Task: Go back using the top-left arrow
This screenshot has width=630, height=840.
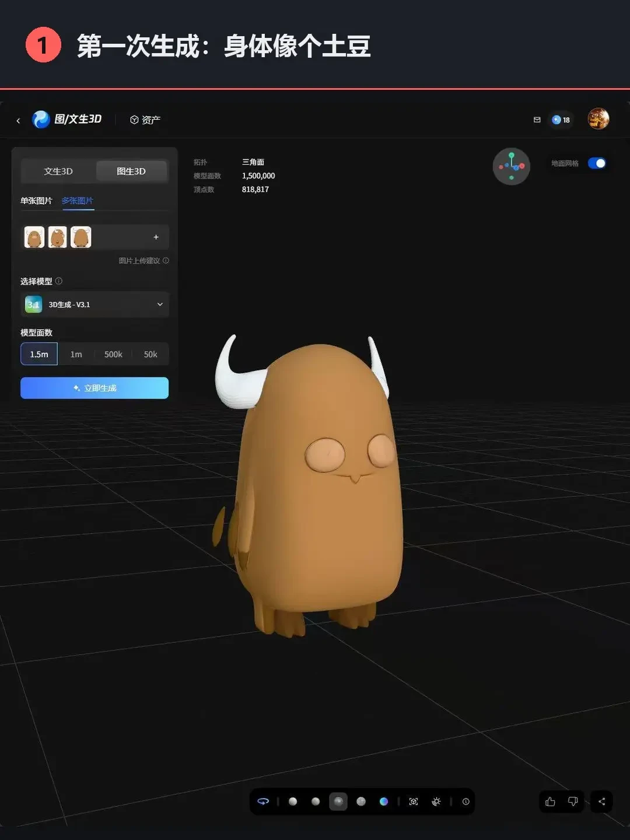Action: (18, 120)
